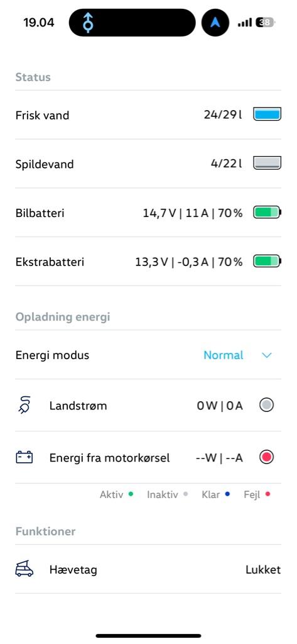The width and height of the screenshot is (297, 644).
Task: Tap the 13,3 V Ekstrabatteri reading
Action: pyautogui.click(x=152, y=262)
